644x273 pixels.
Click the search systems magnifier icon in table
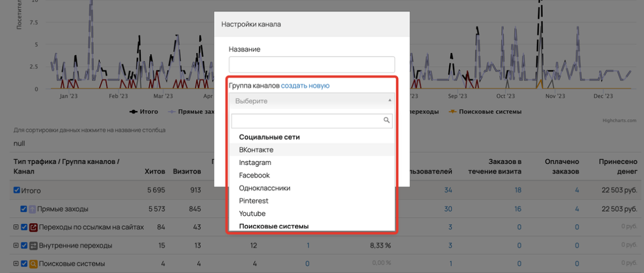coord(33,264)
